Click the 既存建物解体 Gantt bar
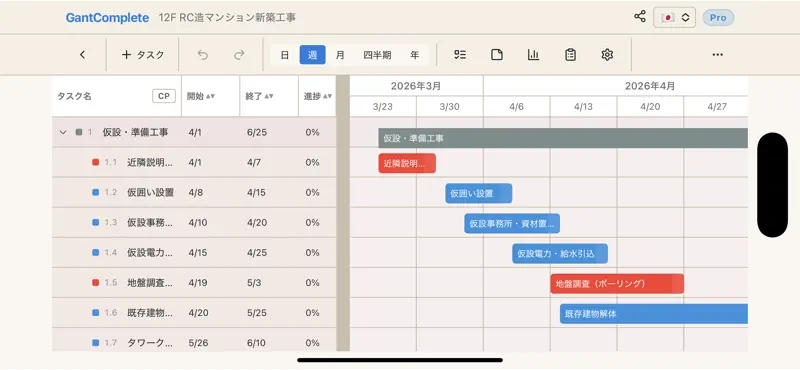This screenshot has width=800, height=370. 654,314
